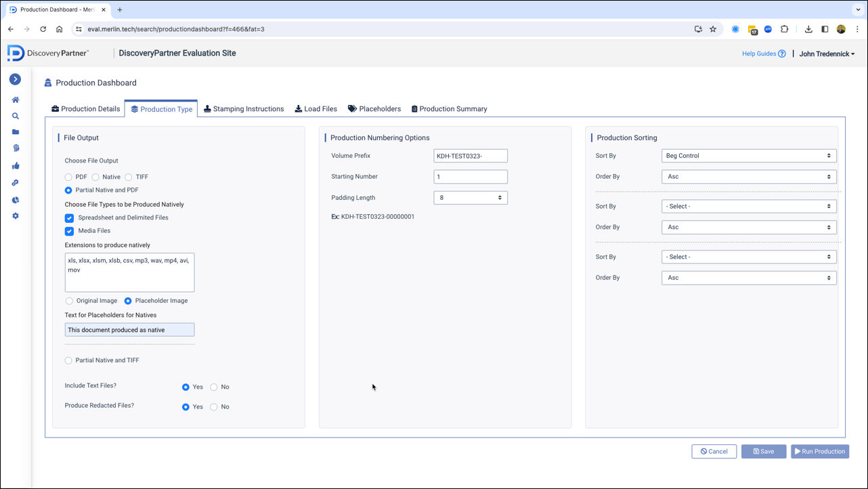Open the Padding Length dropdown
This screenshot has height=489, width=868.
471,198
